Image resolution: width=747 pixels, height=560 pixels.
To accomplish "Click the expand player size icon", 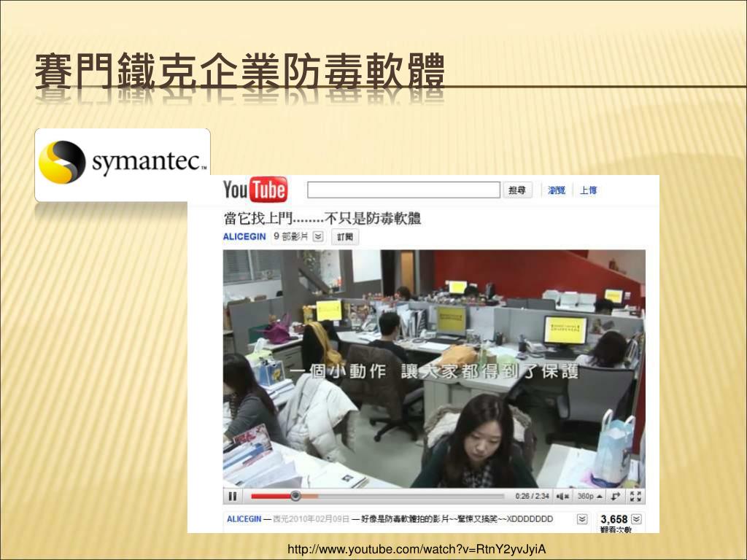I will tap(616, 496).
